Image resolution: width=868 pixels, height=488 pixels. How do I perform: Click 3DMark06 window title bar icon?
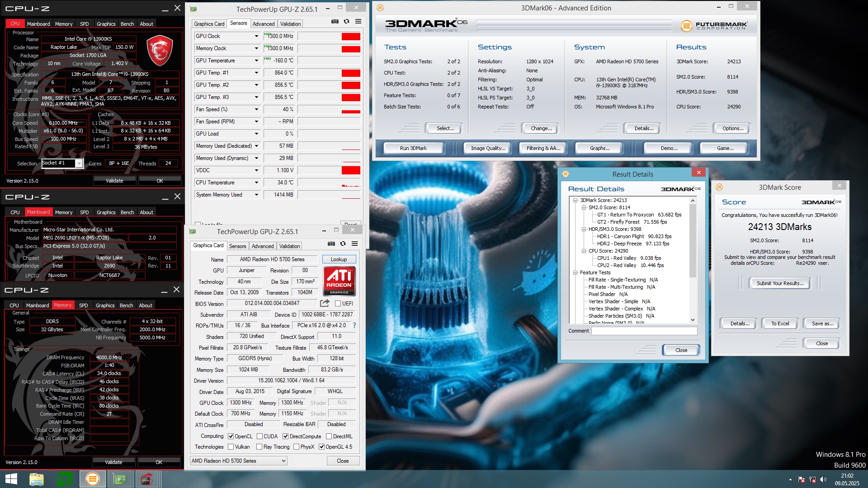click(380, 8)
